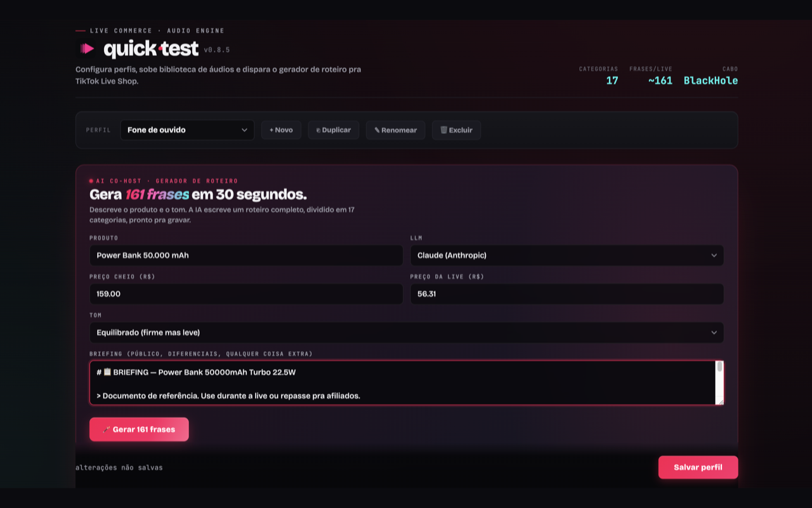Click the version label v0.8.5
812x508 pixels.
[217, 50]
